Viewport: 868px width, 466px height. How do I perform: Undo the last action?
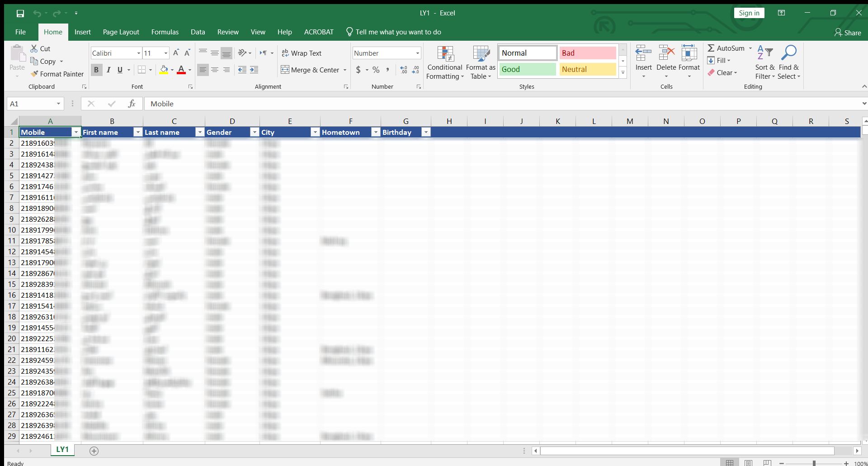pos(37,13)
